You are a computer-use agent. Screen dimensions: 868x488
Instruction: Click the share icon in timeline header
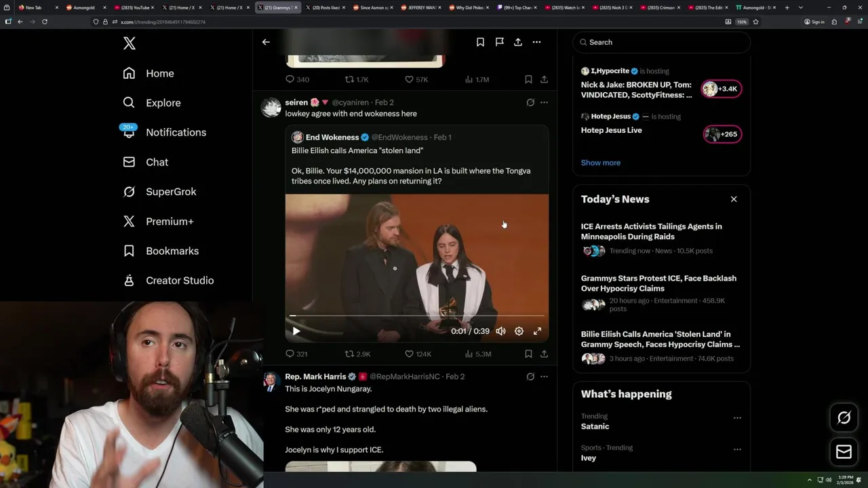click(x=518, y=42)
